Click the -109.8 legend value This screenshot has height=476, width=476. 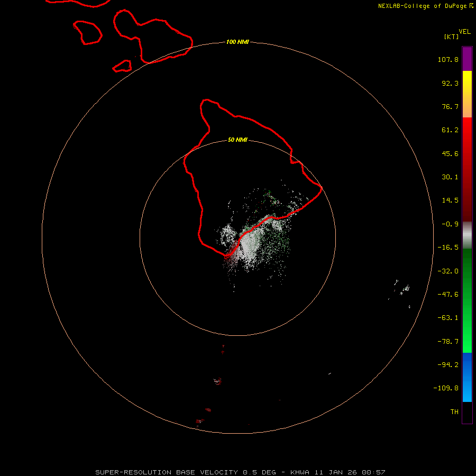pyautogui.click(x=446, y=388)
